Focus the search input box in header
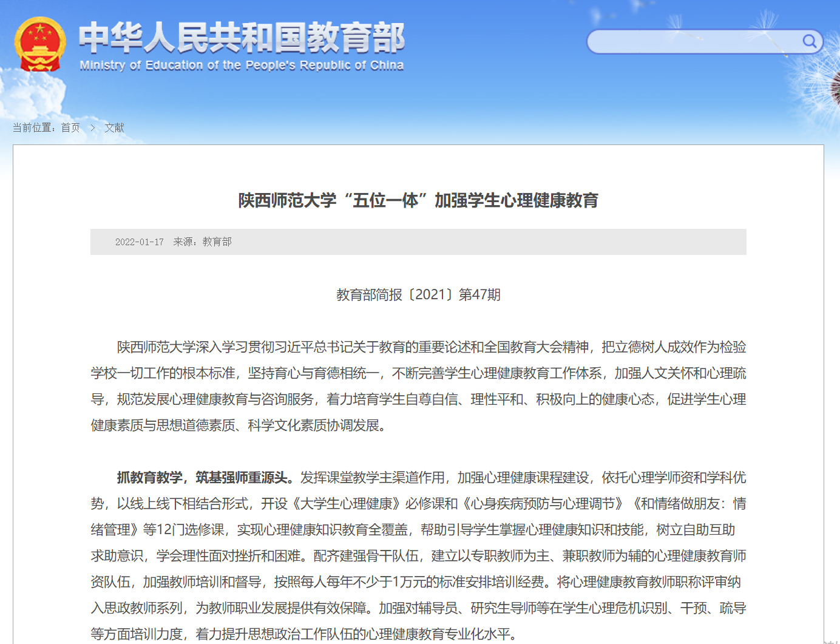840x644 pixels. click(692, 41)
